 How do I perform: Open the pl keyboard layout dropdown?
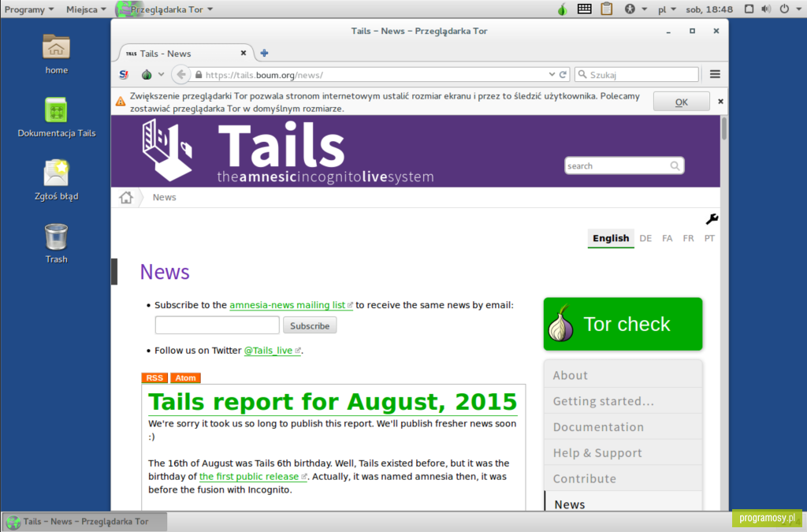click(667, 9)
